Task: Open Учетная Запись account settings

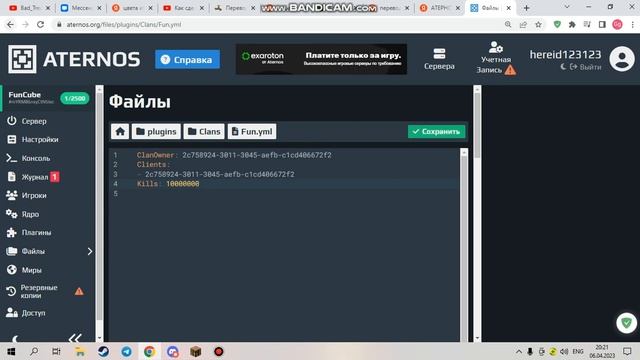Action: click(496, 58)
